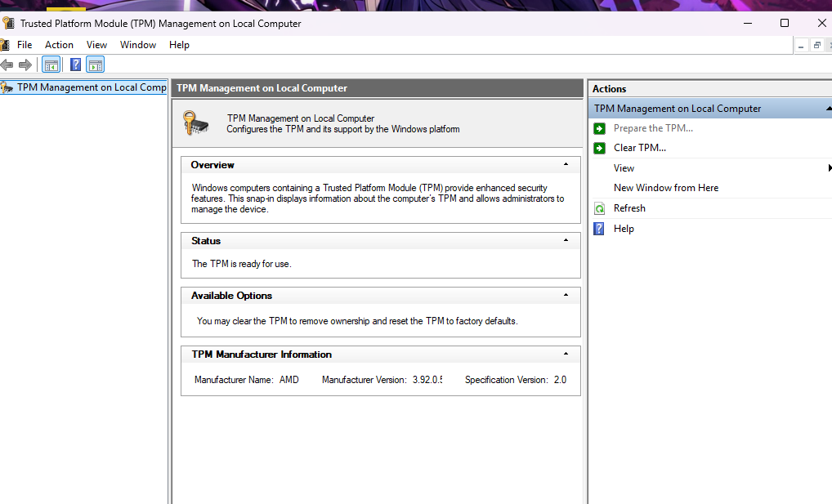Screen dimensions: 832x504
Task: Click the TPM key-and-chip icon in the header
Action: coord(195,123)
